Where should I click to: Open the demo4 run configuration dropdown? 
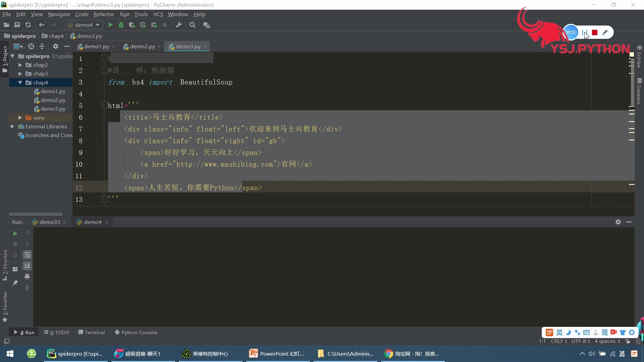click(83, 25)
